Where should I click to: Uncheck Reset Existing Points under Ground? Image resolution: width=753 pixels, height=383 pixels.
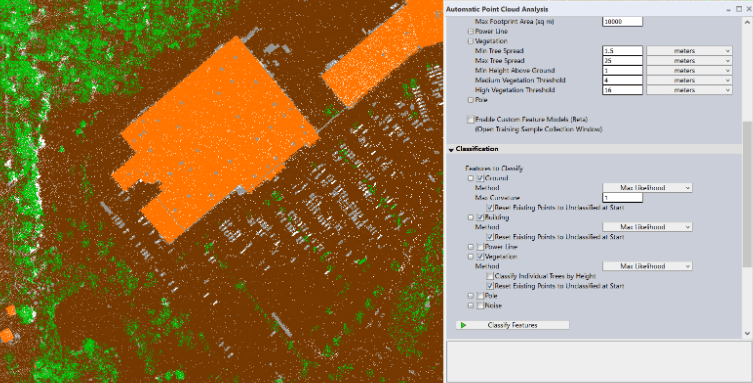tap(490, 208)
